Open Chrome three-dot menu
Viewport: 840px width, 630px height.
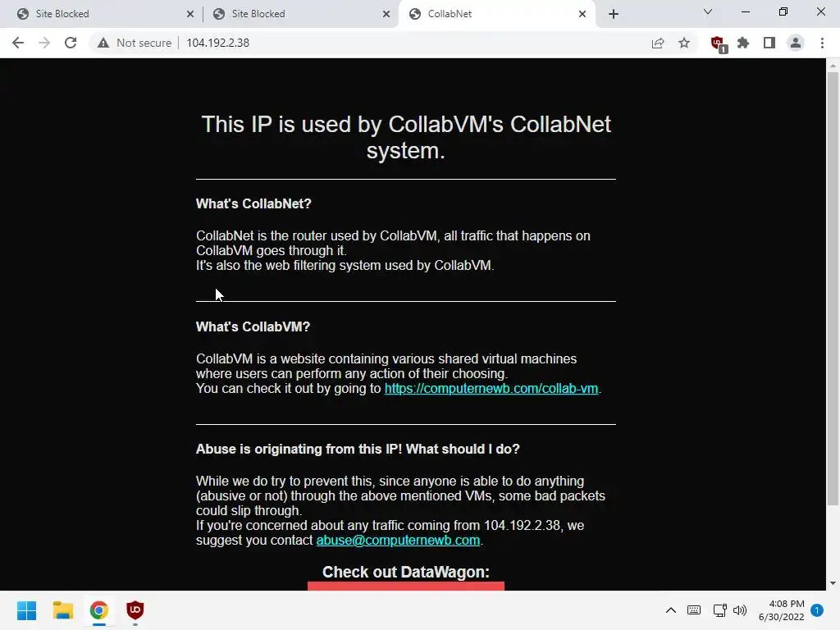(x=822, y=43)
